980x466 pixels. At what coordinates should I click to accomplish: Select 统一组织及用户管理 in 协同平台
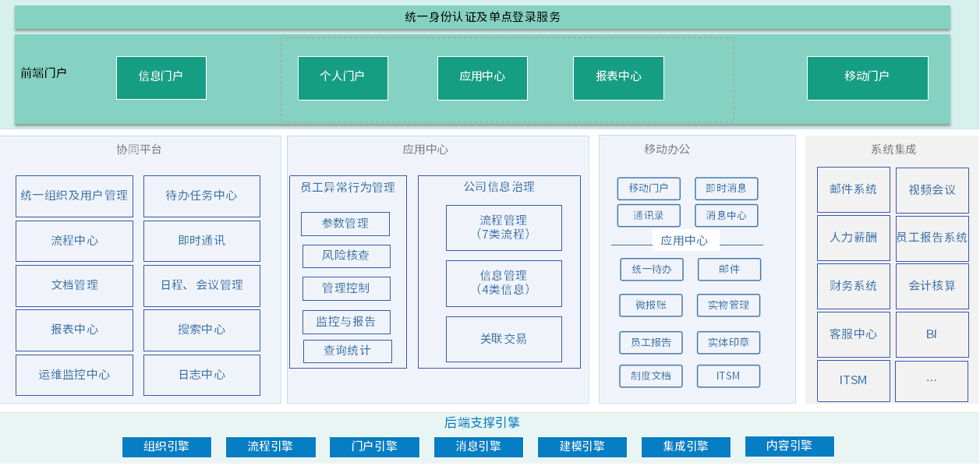pos(74,196)
